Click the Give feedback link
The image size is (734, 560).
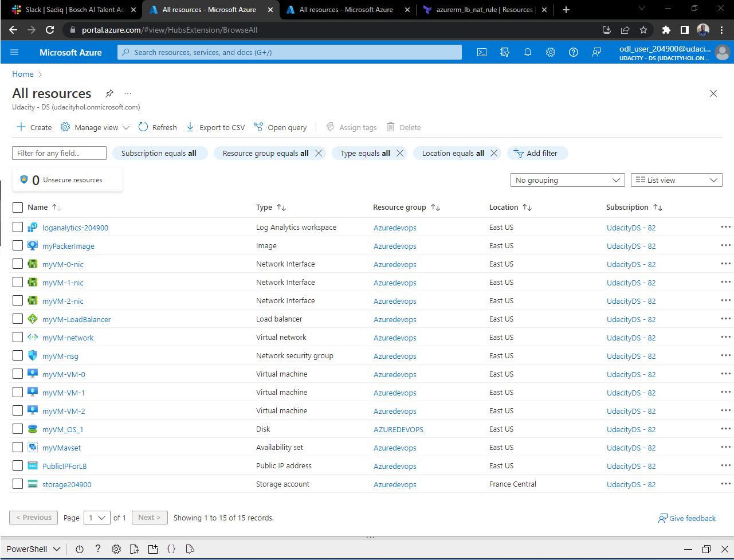point(686,518)
